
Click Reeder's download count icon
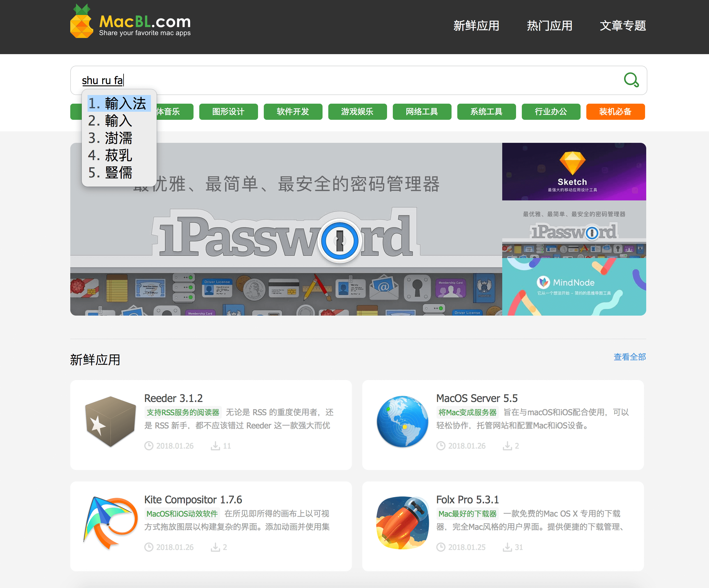tap(215, 446)
